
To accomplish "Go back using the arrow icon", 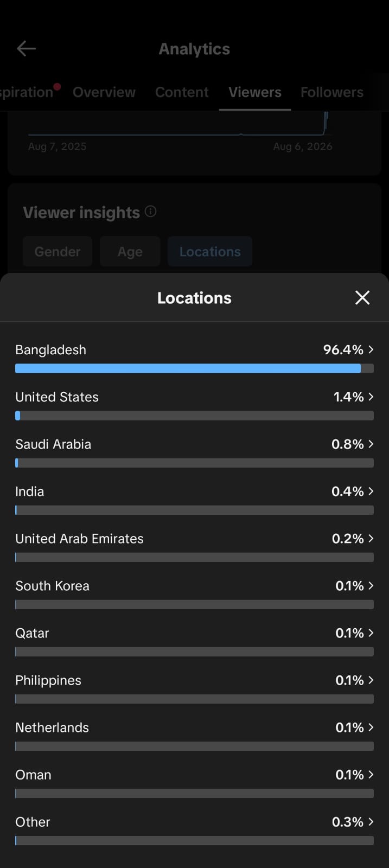I will (x=26, y=49).
